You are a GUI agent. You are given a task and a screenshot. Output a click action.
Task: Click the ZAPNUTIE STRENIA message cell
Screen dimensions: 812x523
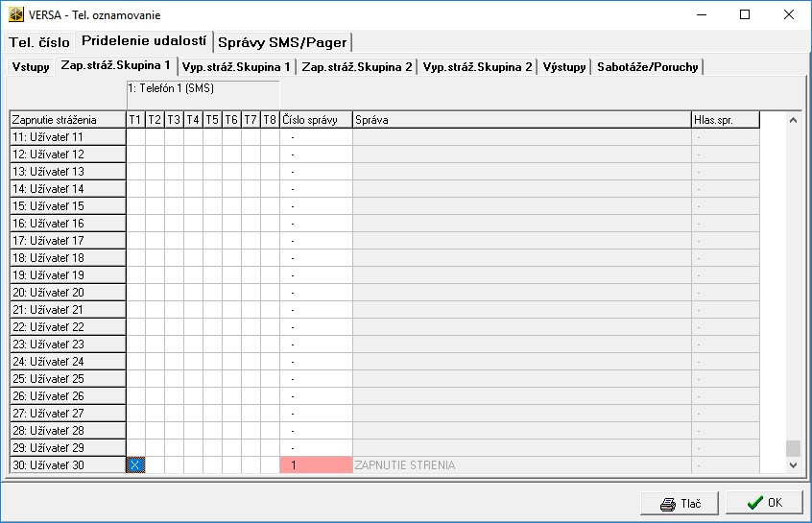point(521,465)
